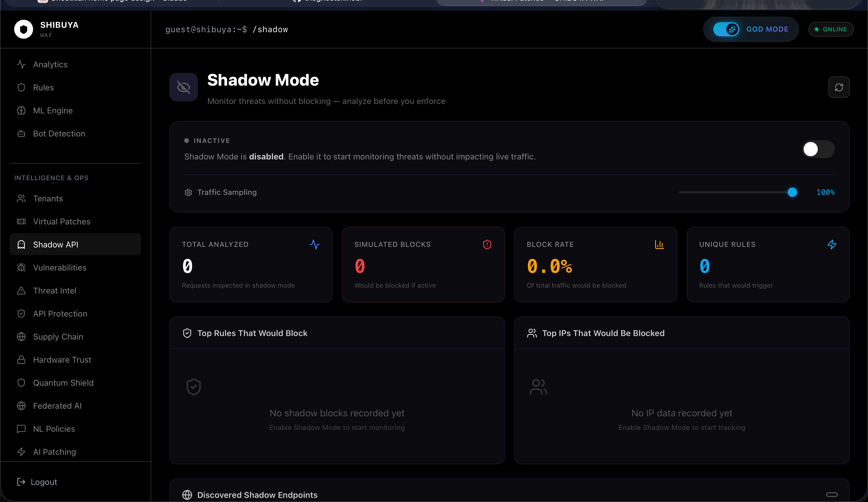Click the Simulated Blocks stat card
The width and height of the screenshot is (868, 502).
tap(423, 265)
